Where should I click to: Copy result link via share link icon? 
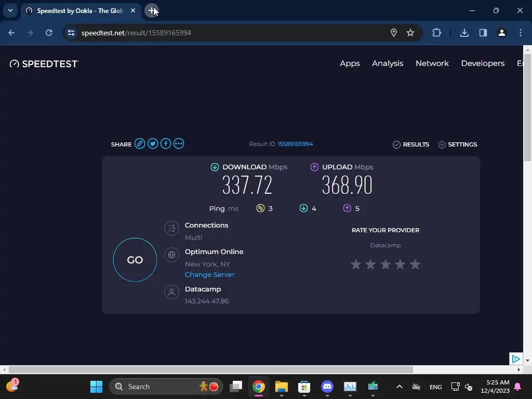click(x=139, y=144)
